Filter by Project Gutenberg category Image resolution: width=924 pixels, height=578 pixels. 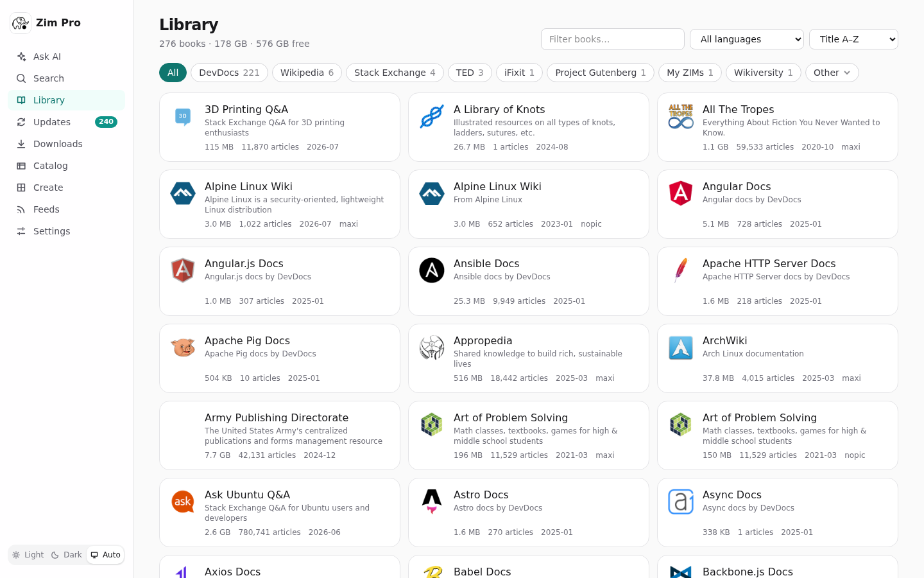click(x=601, y=73)
